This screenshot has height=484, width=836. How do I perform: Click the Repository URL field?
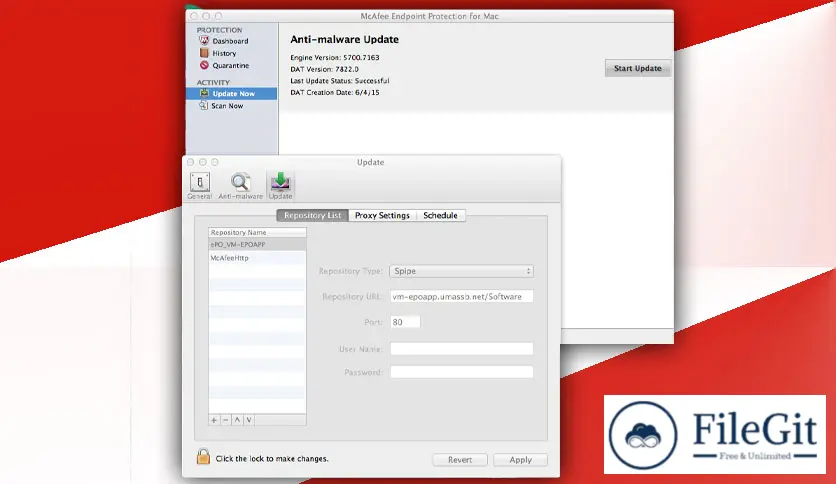tap(462, 296)
